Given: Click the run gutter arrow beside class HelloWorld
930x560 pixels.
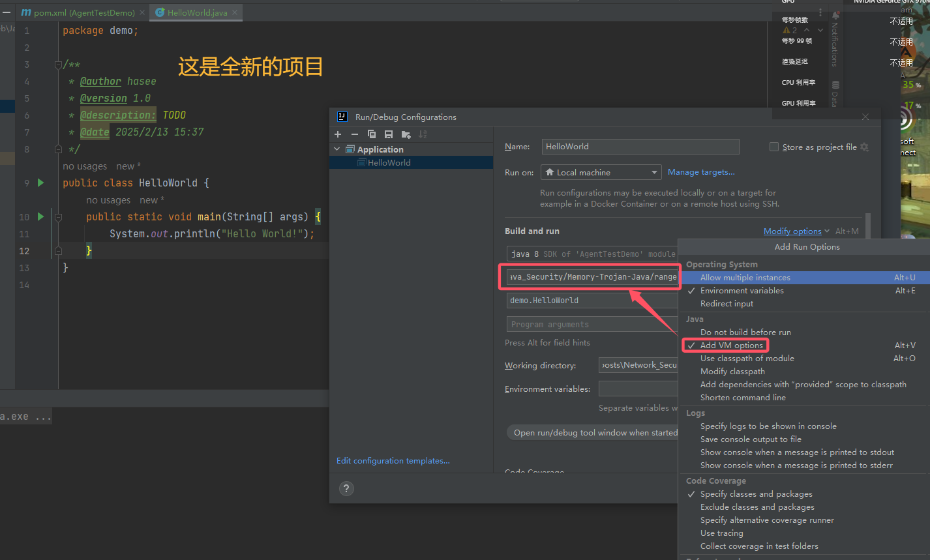Looking at the screenshot, I should click(40, 183).
